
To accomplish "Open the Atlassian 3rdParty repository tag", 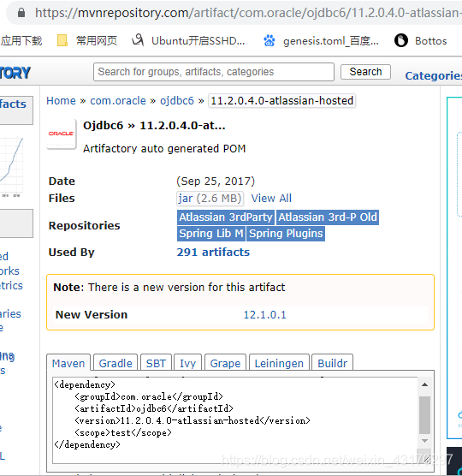I will pyautogui.click(x=226, y=217).
